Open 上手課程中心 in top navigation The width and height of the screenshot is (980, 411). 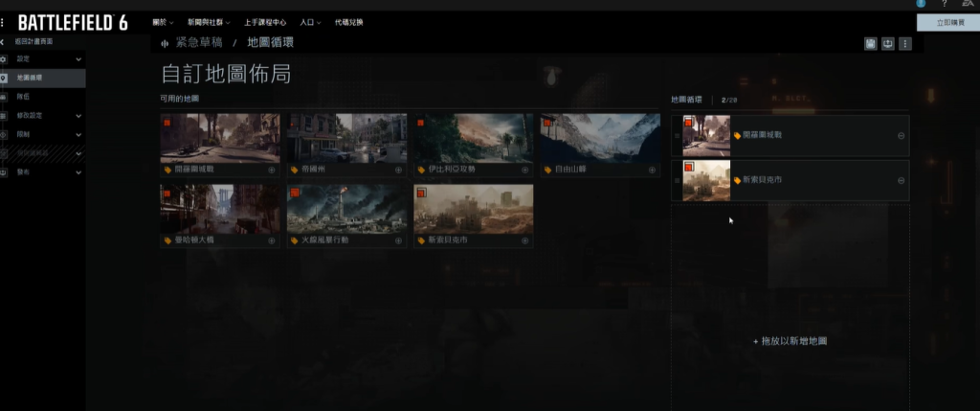click(x=267, y=22)
